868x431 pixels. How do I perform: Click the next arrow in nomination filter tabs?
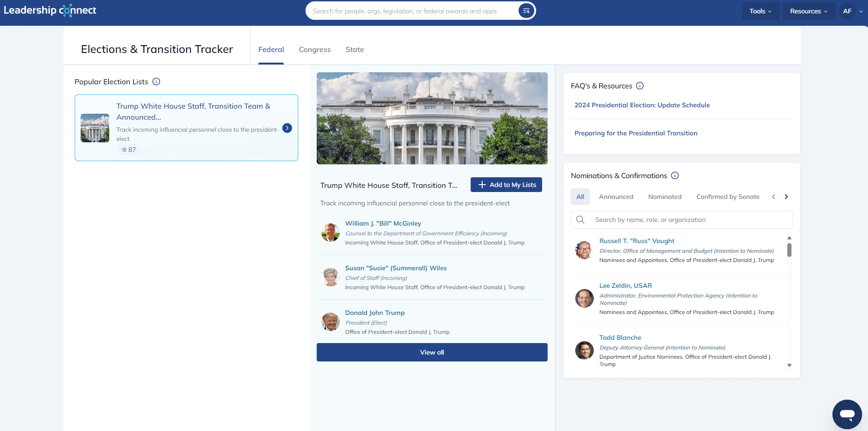click(x=786, y=197)
